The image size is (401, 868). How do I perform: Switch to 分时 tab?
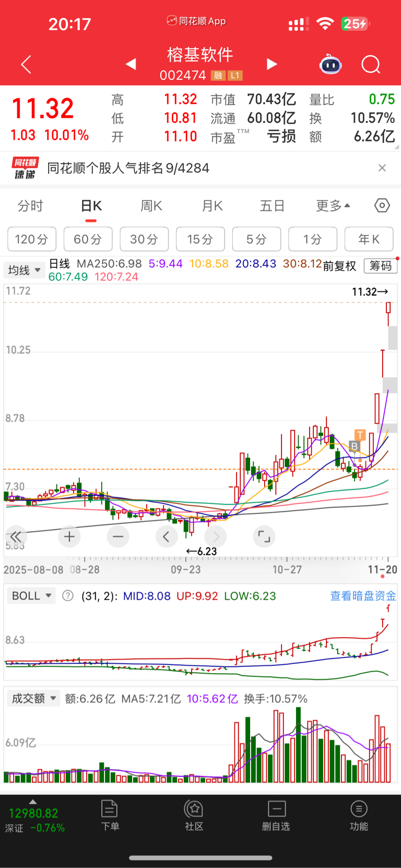[x=30, y=206]
